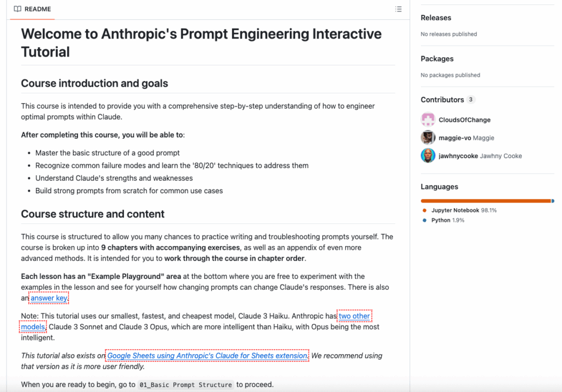
Task: Open the Google Sheets Claude extension link
Action: click(207, 355)
